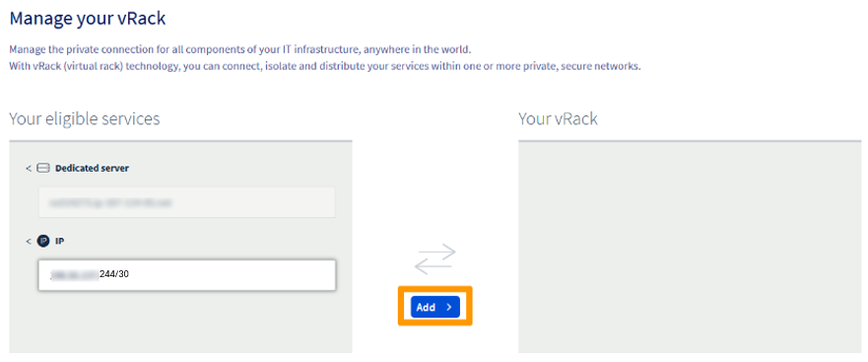Select the IP group label
The height and width of the screenshot is (362, 868).
[x=59, y=242]
